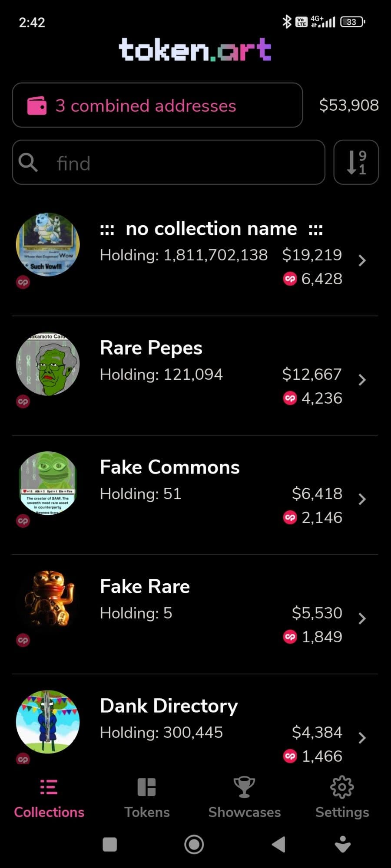Open the Tokens tab
The height and width of the screenshot is (868, 391).
click(x=147, y=798)
